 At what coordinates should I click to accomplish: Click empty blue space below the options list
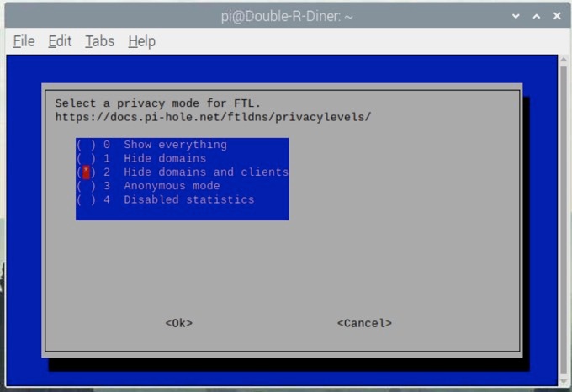182,213
